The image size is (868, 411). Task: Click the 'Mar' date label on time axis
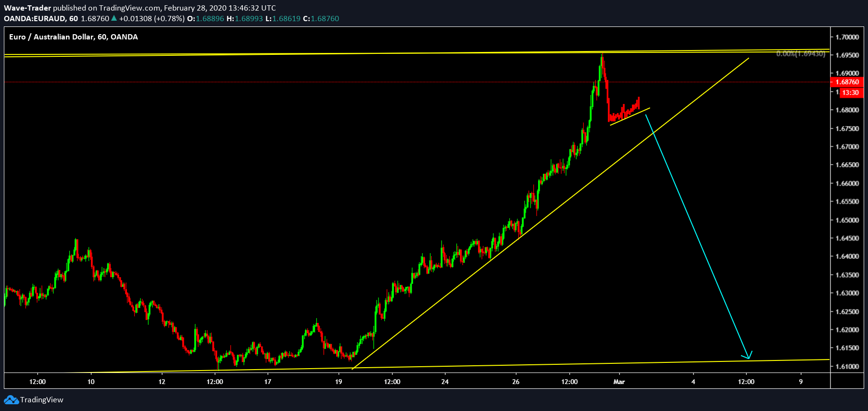[x=619, y=382]
